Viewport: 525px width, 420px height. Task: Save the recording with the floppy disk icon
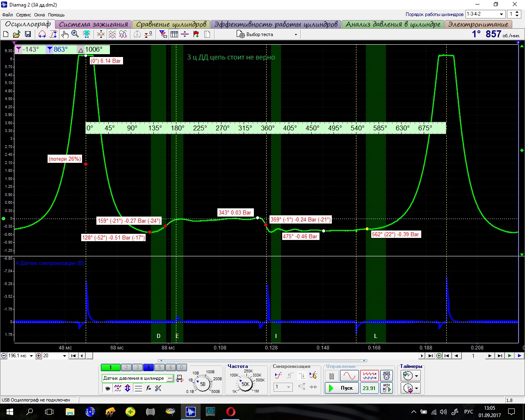[28, 34]
